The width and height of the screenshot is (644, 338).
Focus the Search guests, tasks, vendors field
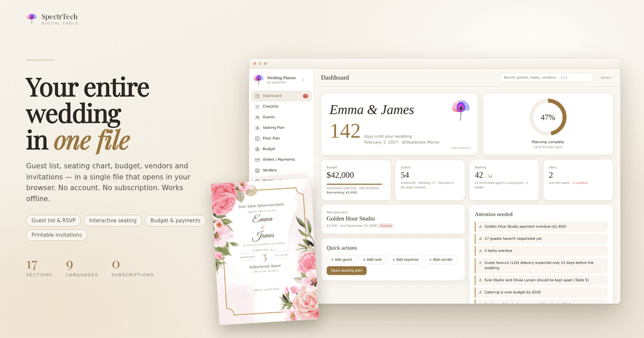coord(546,78)
